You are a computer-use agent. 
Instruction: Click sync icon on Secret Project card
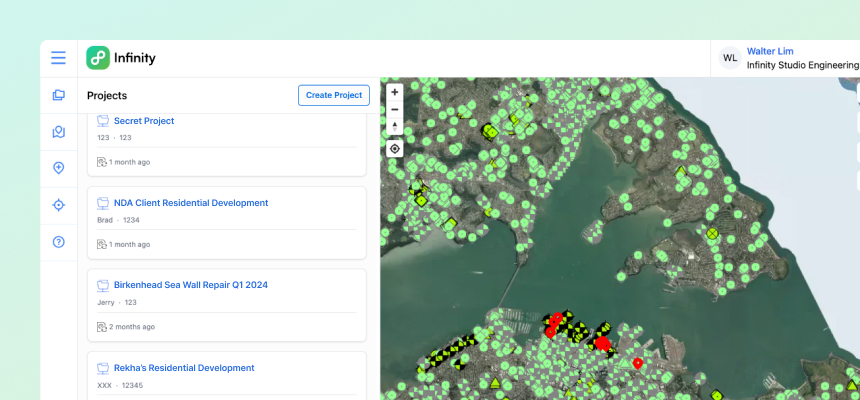[101, 162]
